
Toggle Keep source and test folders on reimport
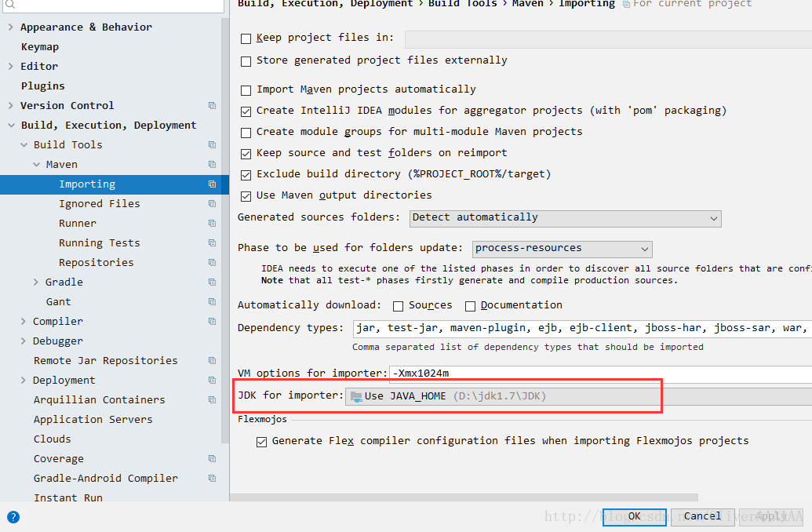[246, 154]
